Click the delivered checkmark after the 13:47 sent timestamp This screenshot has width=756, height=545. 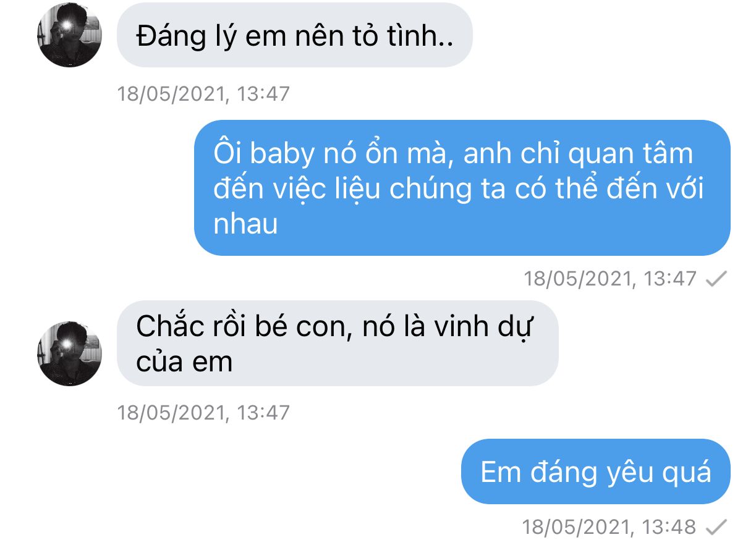715,279
